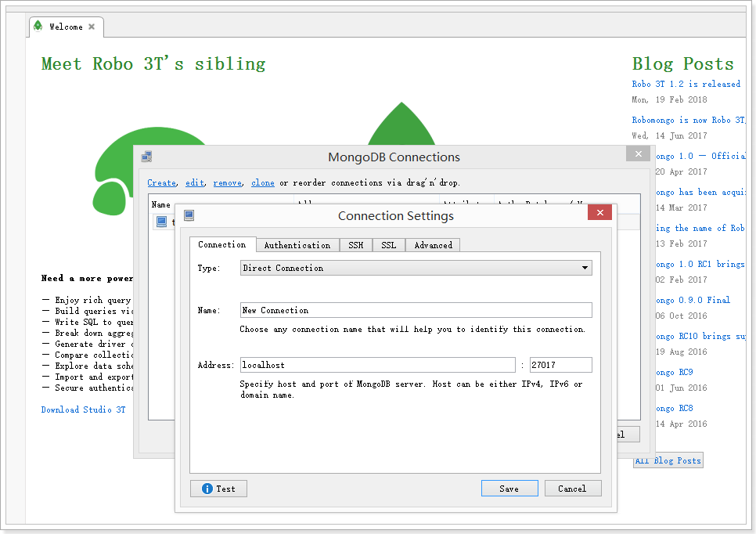Click the Name field New Connection
Viewport: 756px width, 534px height.
(416, 310)
